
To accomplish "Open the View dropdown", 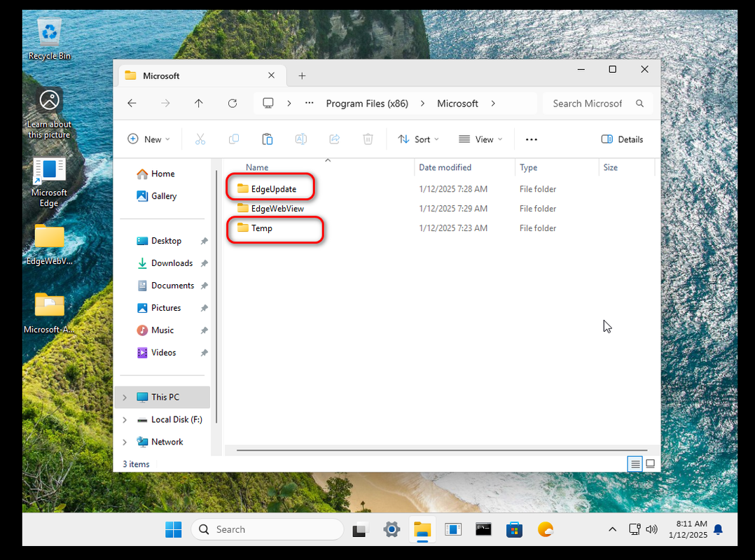I will point(480,139).
